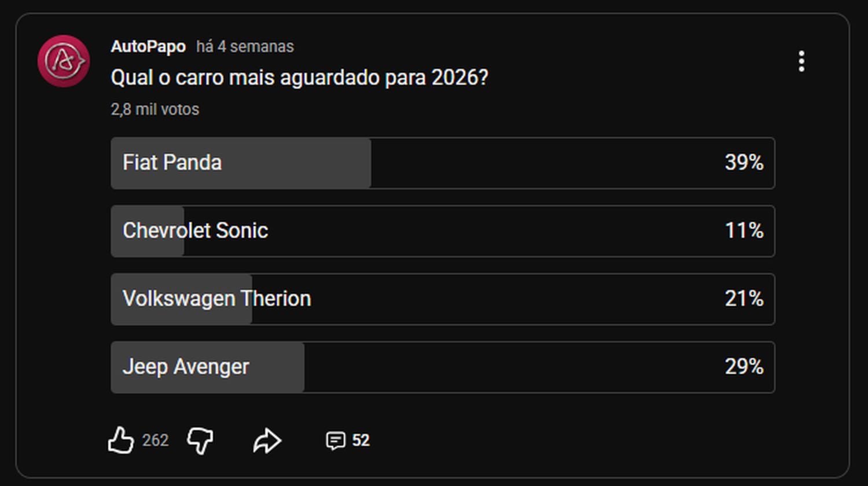
Task: Click the Fiat Panda result bar
Action: click(x=240, y=163)
